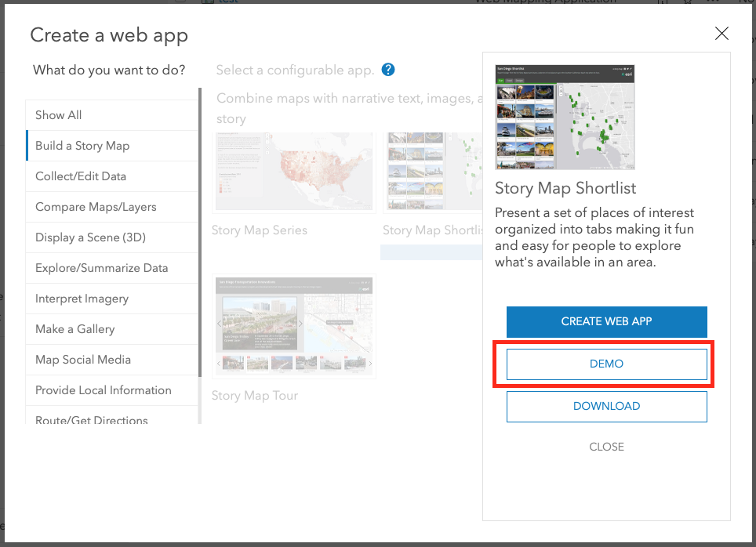756x547 pixels.
Task: Click the Download button
Action: pos(606,406)
